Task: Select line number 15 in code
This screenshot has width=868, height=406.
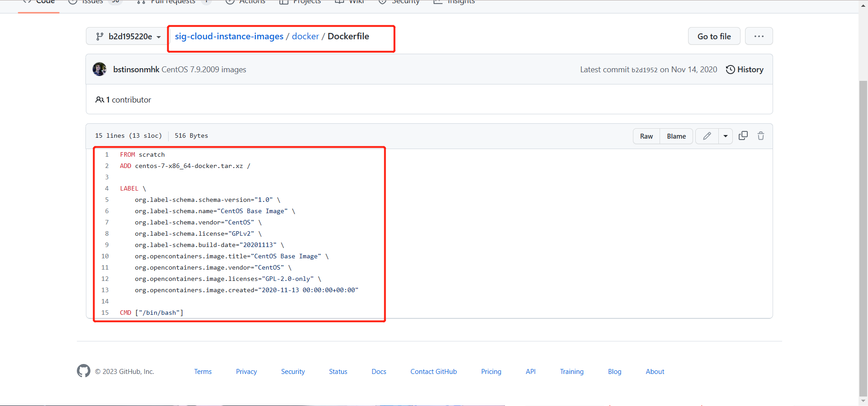Action: [x=105, y=313]
